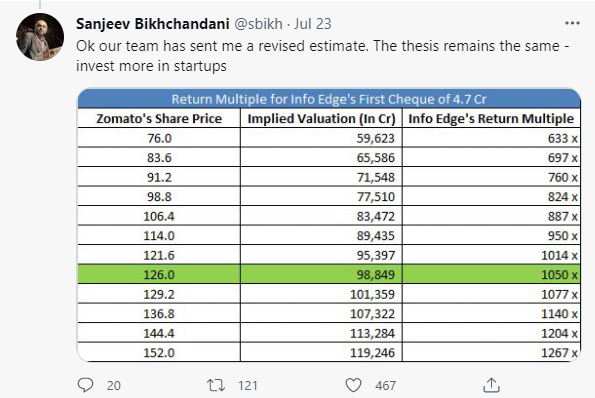Click the retweet arrows icon
595x398 pixels.
(x=216, y=385)
